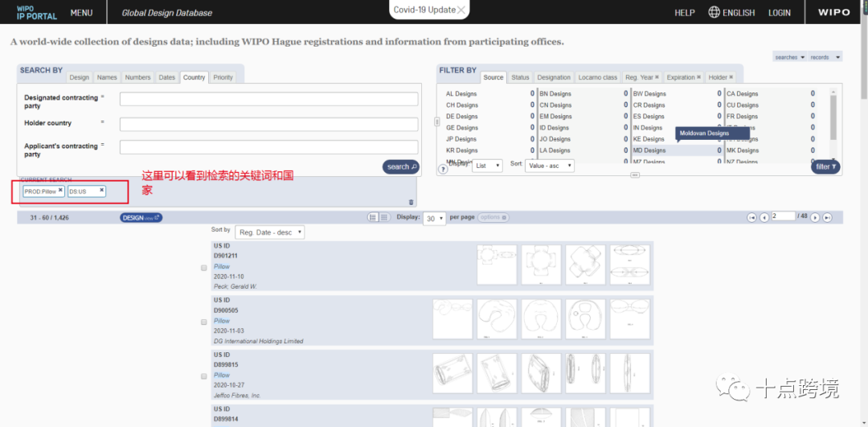The height and width of the screenshot is (427, 868).
Task: Open filter Sort Value-asc dropdown
Action: tap(549, 165)
